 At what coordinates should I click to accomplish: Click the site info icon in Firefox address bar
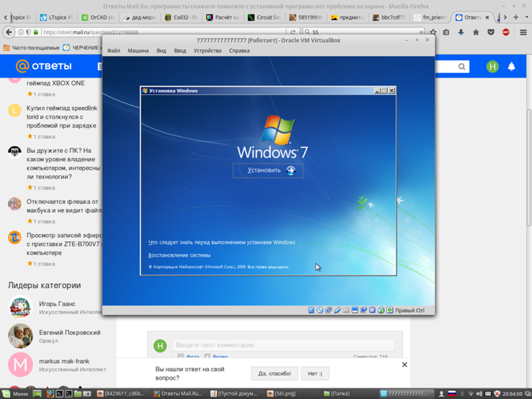click(x=21, y=32)
